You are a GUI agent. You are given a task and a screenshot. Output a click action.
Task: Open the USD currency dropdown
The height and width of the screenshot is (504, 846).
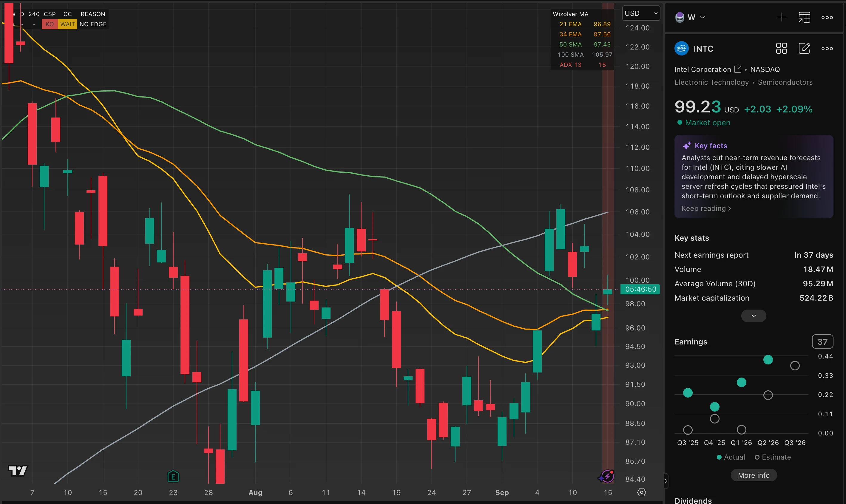tap(641, 13)
